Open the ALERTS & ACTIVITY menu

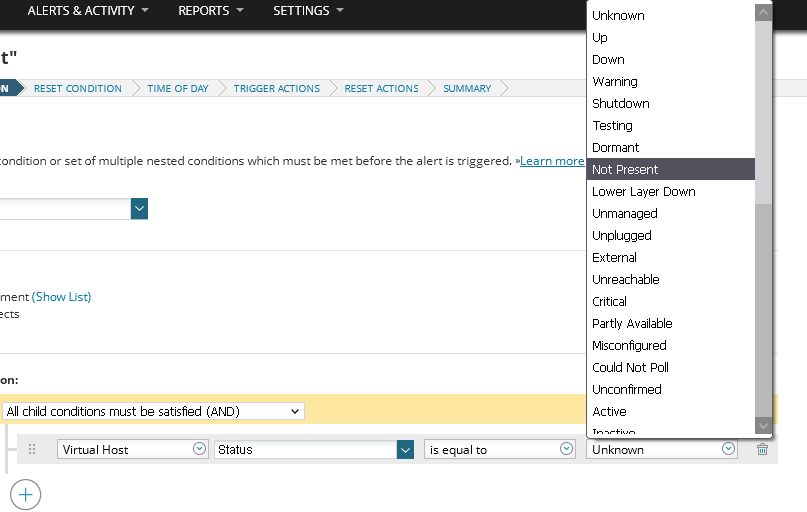click(x=87, y=10)
